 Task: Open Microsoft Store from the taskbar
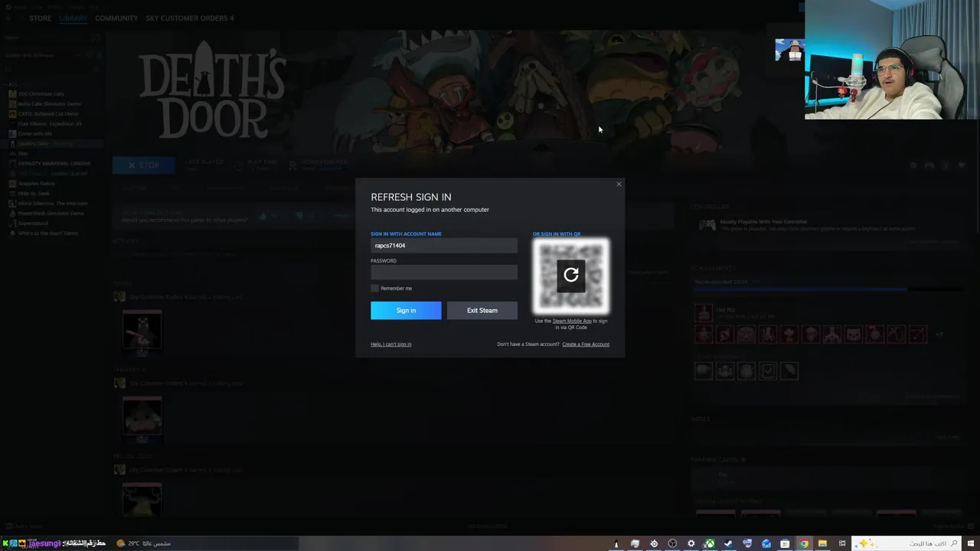(785, 543)
